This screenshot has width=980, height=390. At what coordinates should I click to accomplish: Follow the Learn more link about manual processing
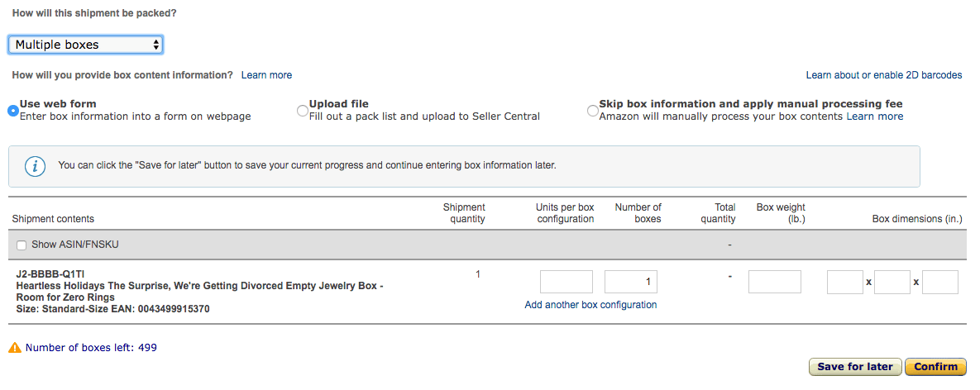(874, 116)
